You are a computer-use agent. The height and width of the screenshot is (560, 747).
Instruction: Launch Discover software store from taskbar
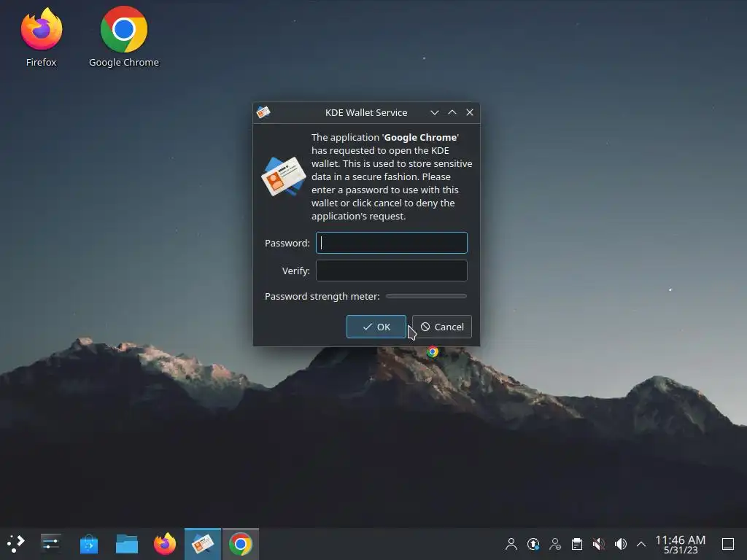coord(88,544)
